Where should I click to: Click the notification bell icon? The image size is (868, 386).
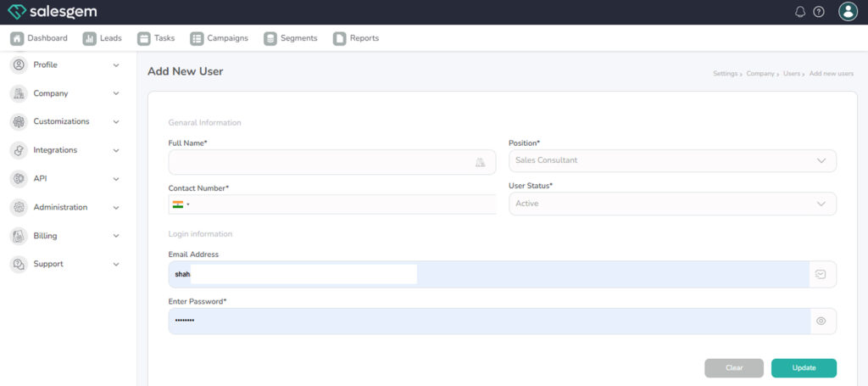point(800,12)
